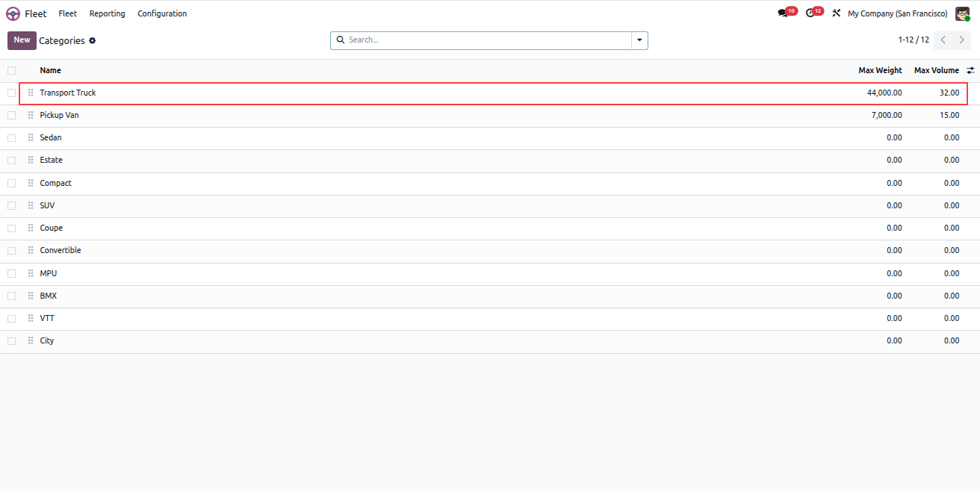Image resolution: width=980 pixels, height=489 pixels.
Task: Select the VTT row name
Action: tap(47, 318)
